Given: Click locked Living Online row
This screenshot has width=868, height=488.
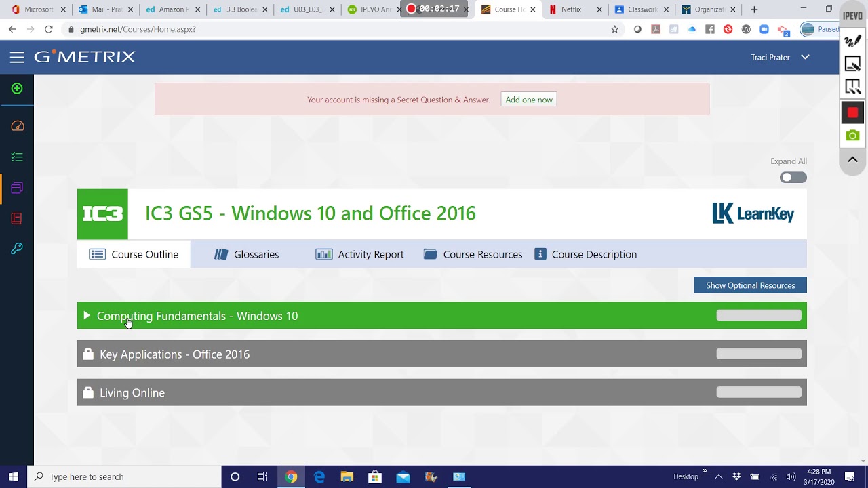Looking at the screenshot, I should pyautogui.click(x=442, y=393).
